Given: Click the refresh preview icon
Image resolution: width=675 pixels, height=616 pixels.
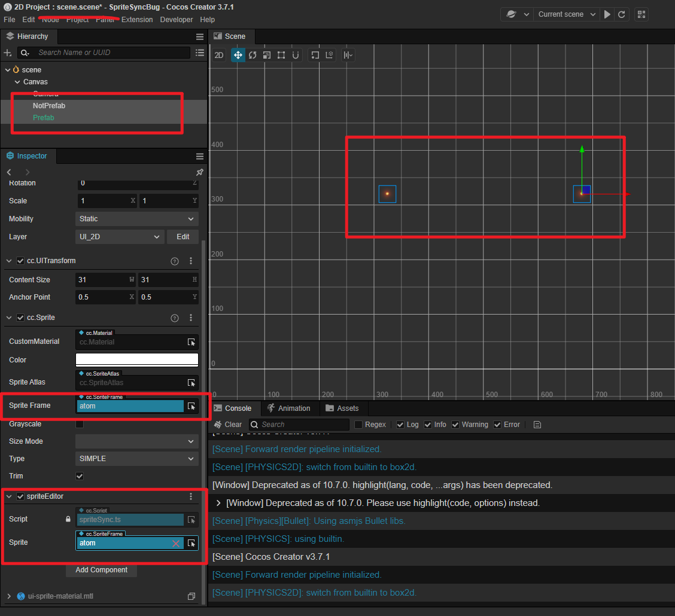Looking at the screenshot, I should [x=622, y=14].
